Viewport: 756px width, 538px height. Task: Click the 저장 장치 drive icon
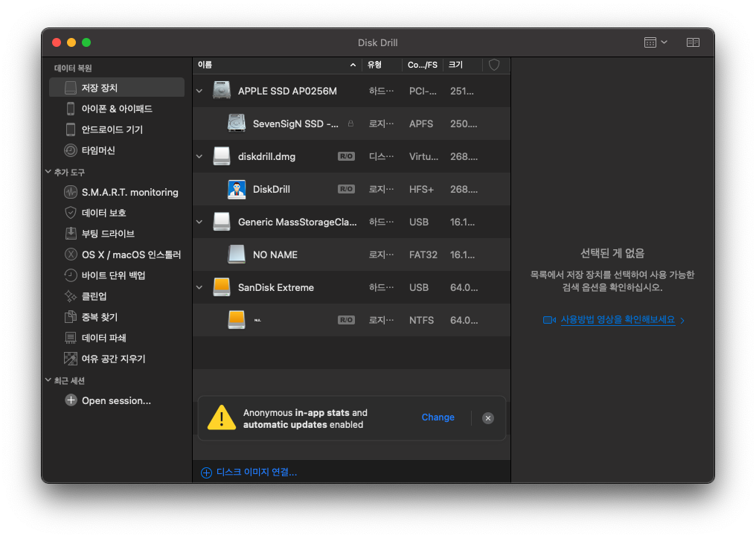click(71, 88)
